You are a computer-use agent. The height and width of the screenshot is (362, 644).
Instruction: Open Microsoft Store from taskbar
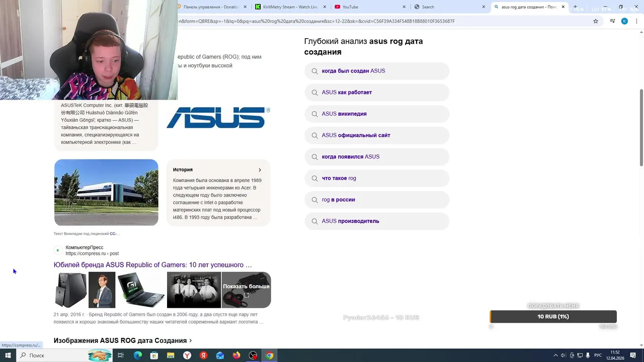[x=154, y=355]
